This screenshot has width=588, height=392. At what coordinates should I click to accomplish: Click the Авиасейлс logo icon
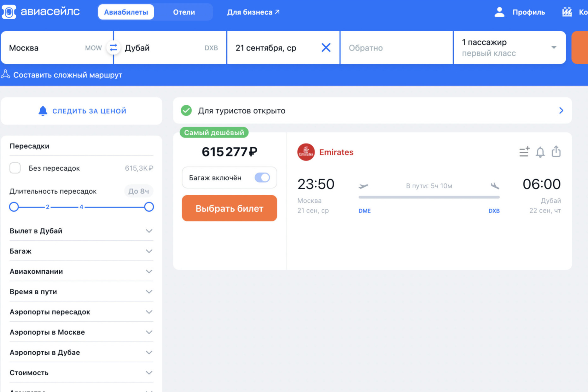9,12
